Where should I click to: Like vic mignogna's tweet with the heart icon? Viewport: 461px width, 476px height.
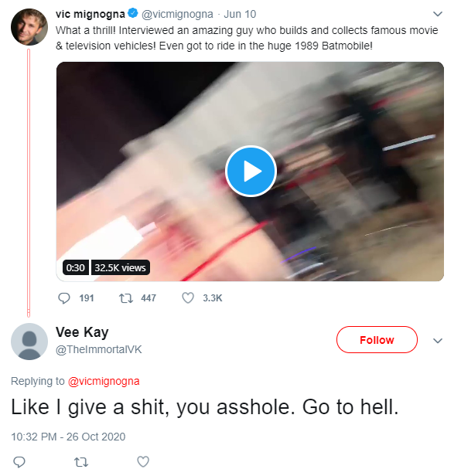(188, 298)
